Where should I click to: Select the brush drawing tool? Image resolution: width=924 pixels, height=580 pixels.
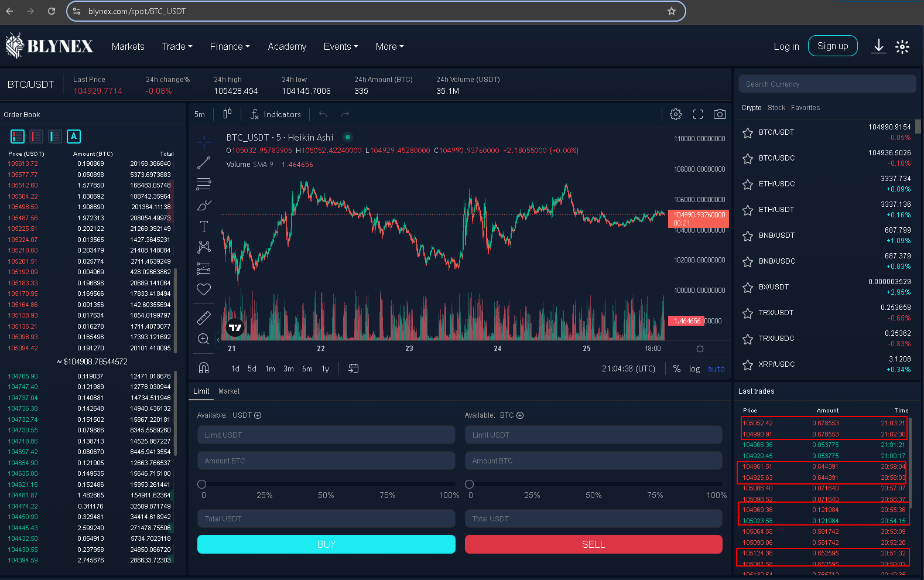click(x=204, y=205)
